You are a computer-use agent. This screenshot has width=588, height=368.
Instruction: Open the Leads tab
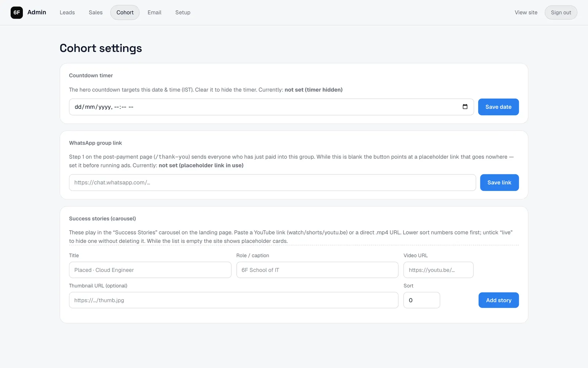click(x=67, y=13)
